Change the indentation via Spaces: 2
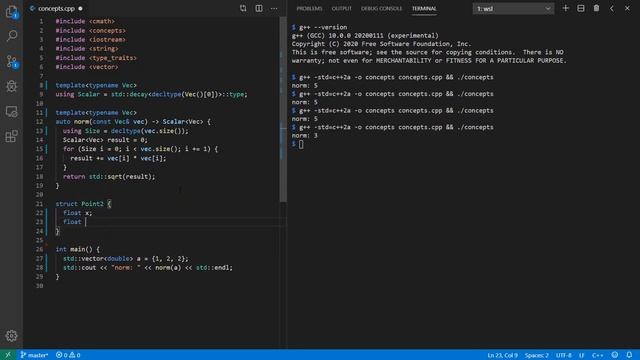This screenshot has height=360, width=640. (536, 355)
